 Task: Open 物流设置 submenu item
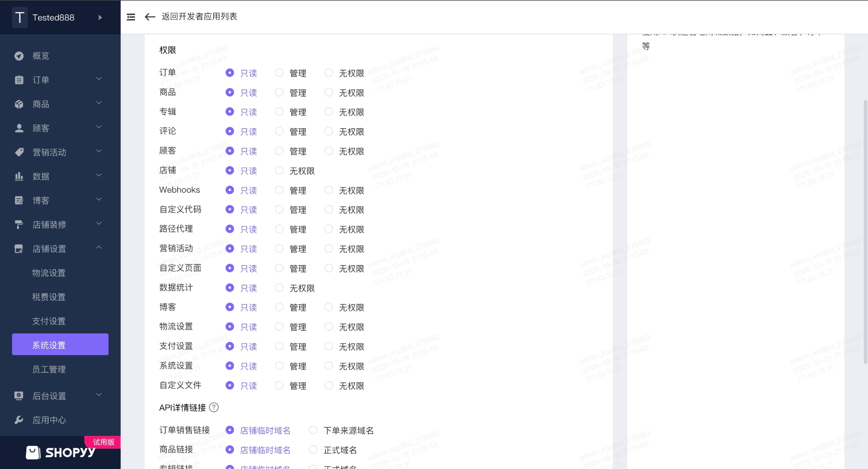click(x=49, y=273)
